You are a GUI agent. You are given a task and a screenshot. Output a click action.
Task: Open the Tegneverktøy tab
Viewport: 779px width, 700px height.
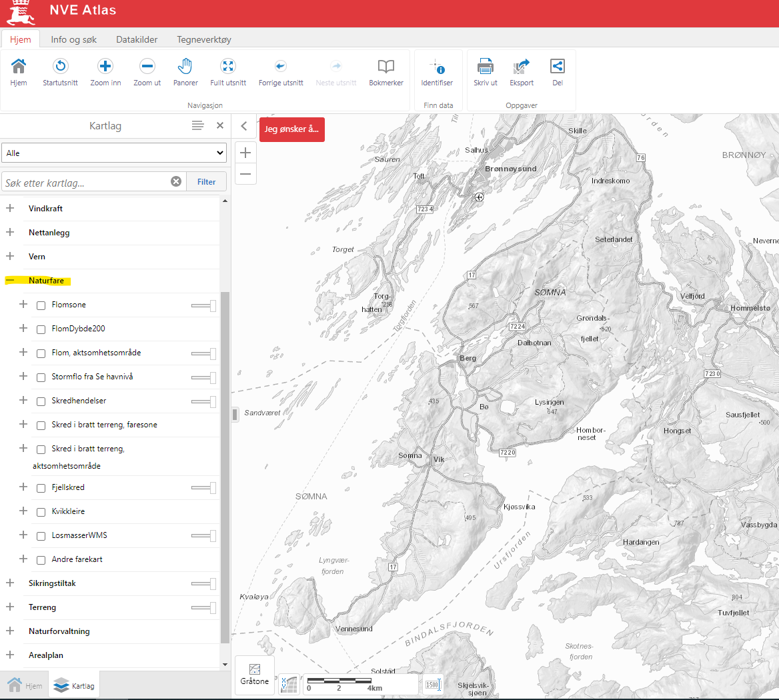click(x=203, y=39)
